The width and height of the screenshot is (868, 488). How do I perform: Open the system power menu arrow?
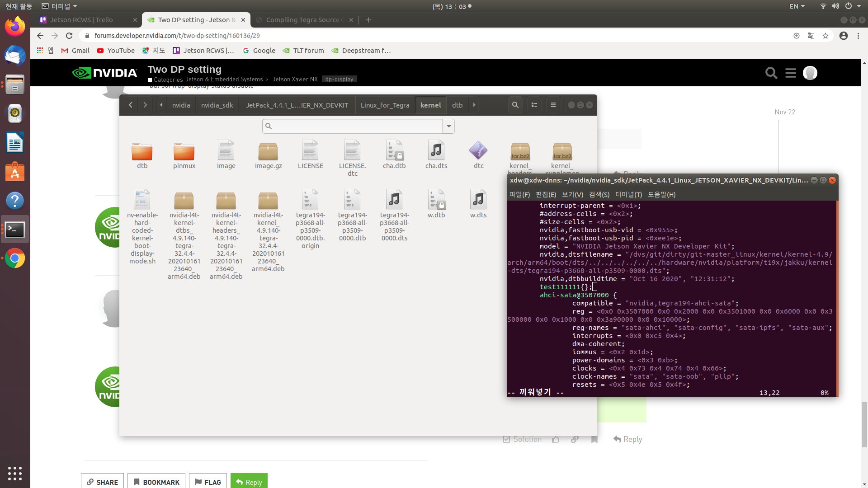point(859,6)
